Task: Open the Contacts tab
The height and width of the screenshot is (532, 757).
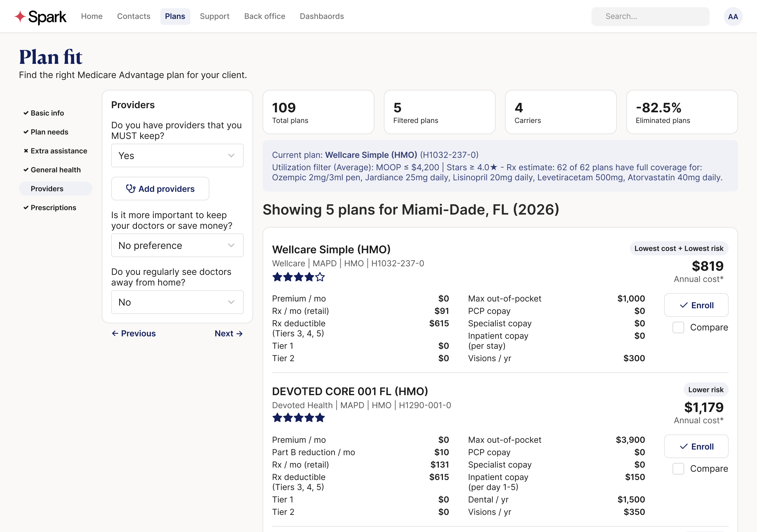Action: coord(134,17)
